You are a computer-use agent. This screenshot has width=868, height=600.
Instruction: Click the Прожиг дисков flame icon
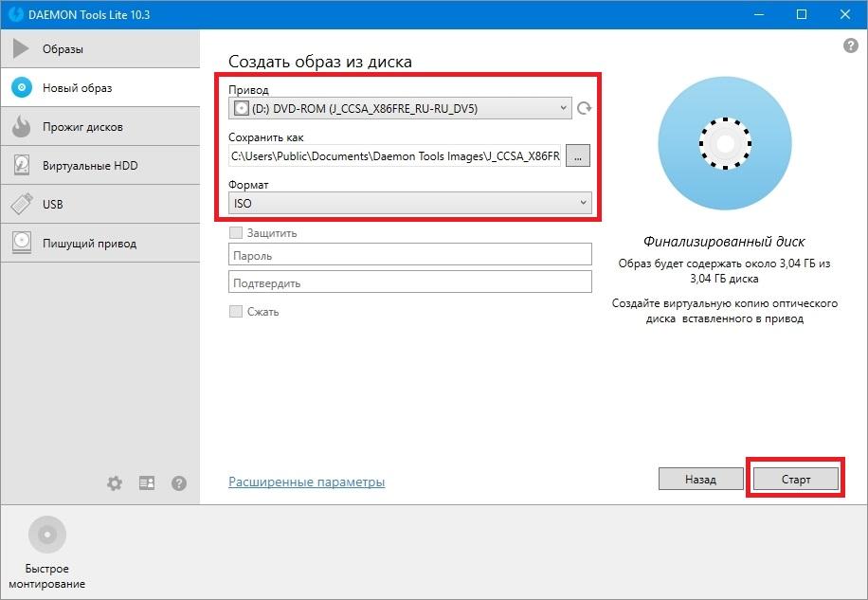pyautogui.click(x=22, y=127)
